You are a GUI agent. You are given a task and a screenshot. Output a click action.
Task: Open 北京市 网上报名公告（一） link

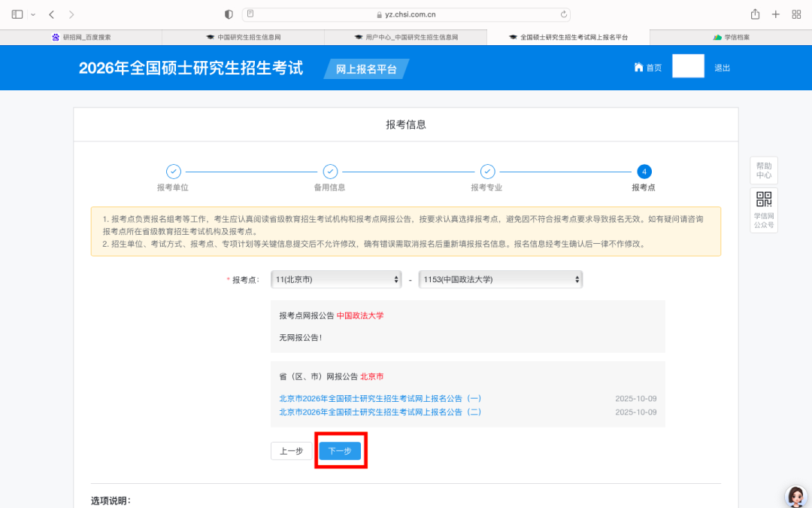(380, 398)
